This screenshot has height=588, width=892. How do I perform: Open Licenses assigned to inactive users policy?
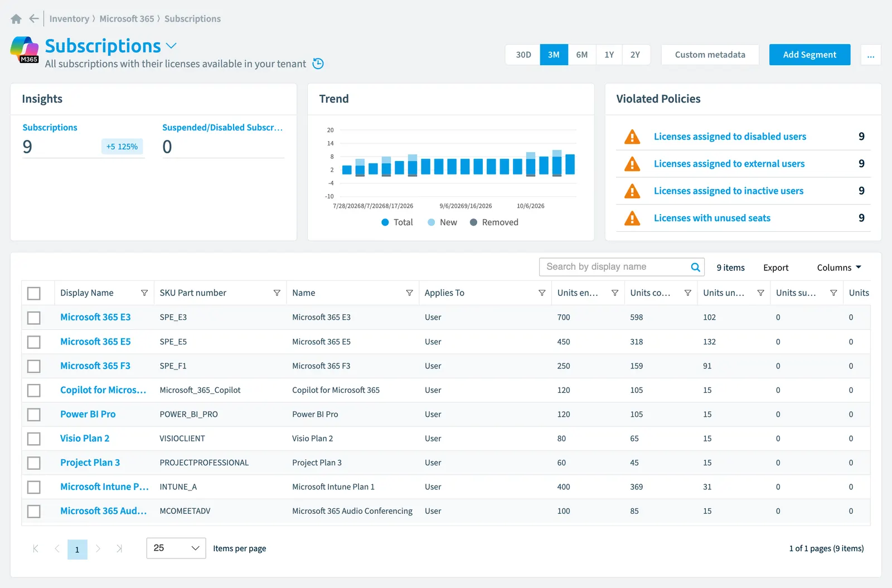[729, 191]
